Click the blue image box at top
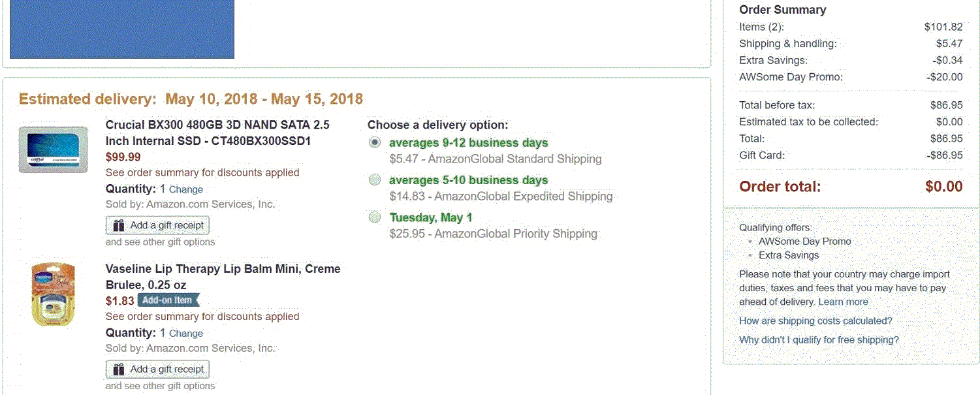 [122, 29]
